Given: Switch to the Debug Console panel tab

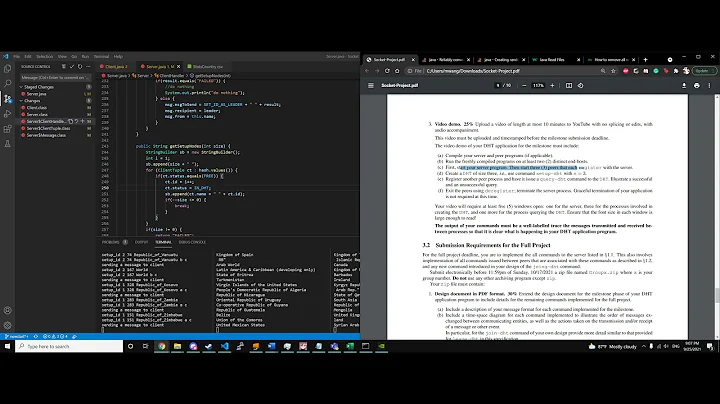Looking at the screenshot, I should click(x=192, y=242).
